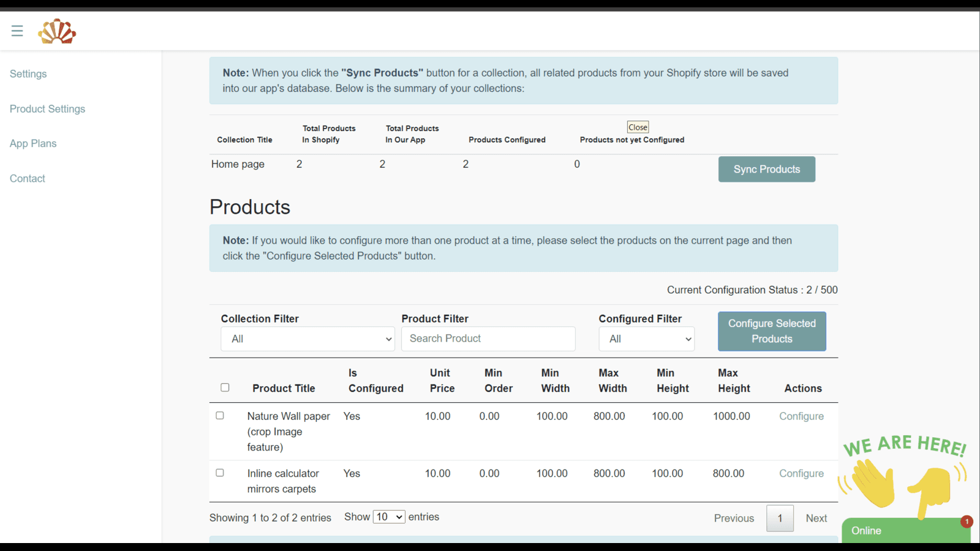
Task: Click the chat notification badge
Action: tap(967, 522)
